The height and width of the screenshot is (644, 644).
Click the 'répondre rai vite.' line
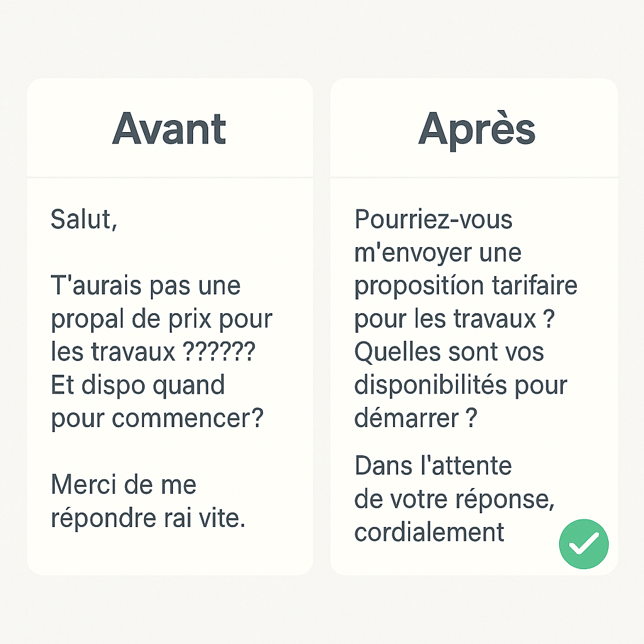[x=148, y=518]
